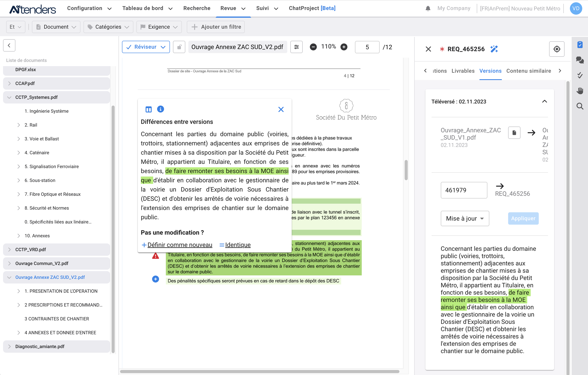Toggle the checklist icon at top of right sidebar
Viewport: 588px width, 375px height.
click(x=580, y=45)
